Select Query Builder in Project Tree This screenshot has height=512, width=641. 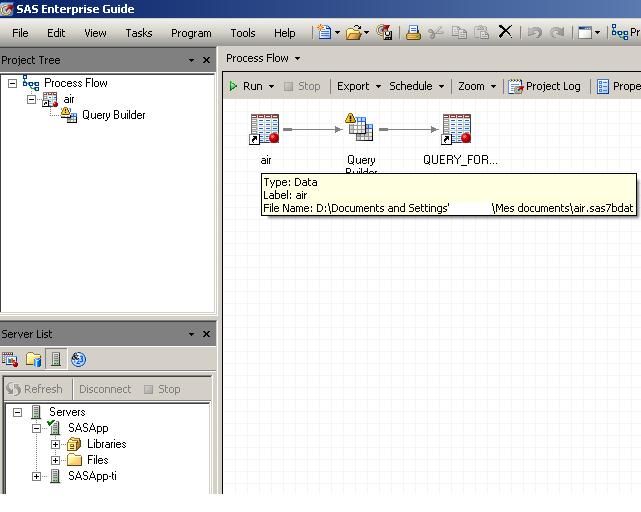tap(114, 115)
